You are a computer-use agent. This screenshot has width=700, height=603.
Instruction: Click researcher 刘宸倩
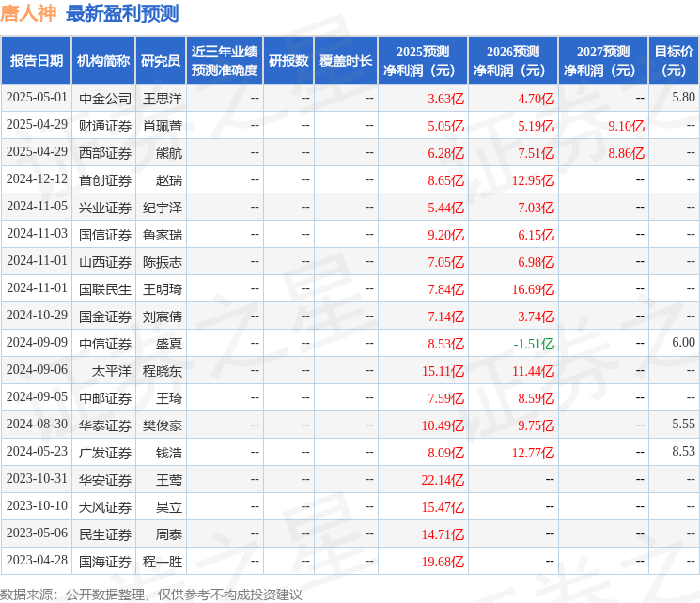[x=163, y=317]
